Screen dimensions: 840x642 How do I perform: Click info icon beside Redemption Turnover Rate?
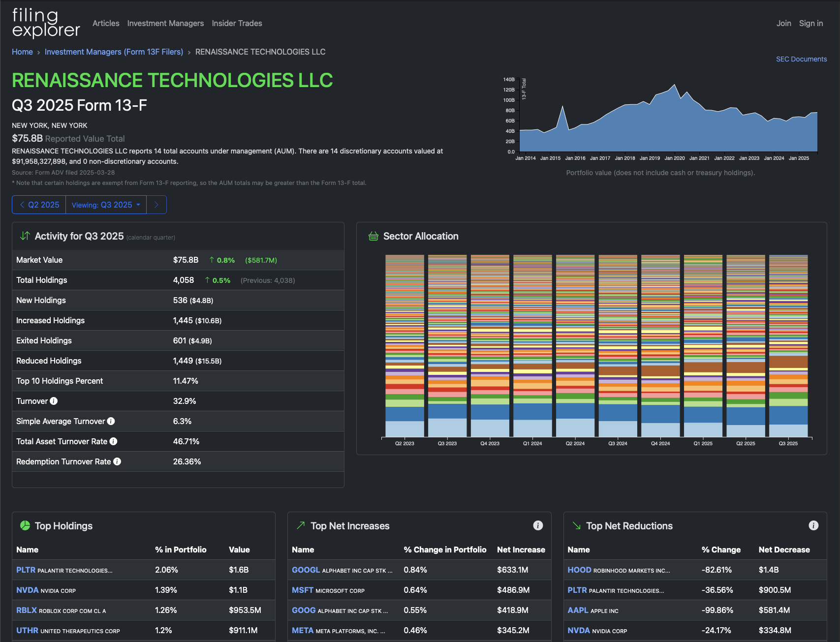[117, 461]
